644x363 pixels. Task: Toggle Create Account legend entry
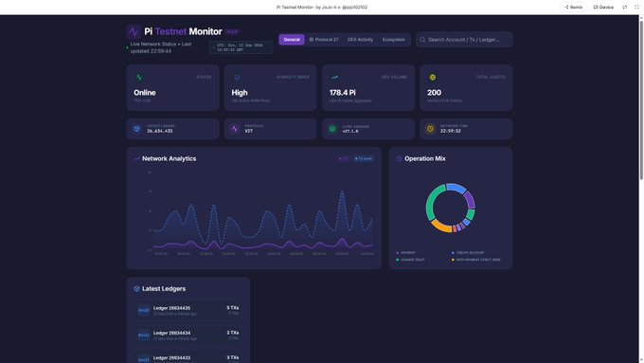pyautogui.click(x=468, y=253)
